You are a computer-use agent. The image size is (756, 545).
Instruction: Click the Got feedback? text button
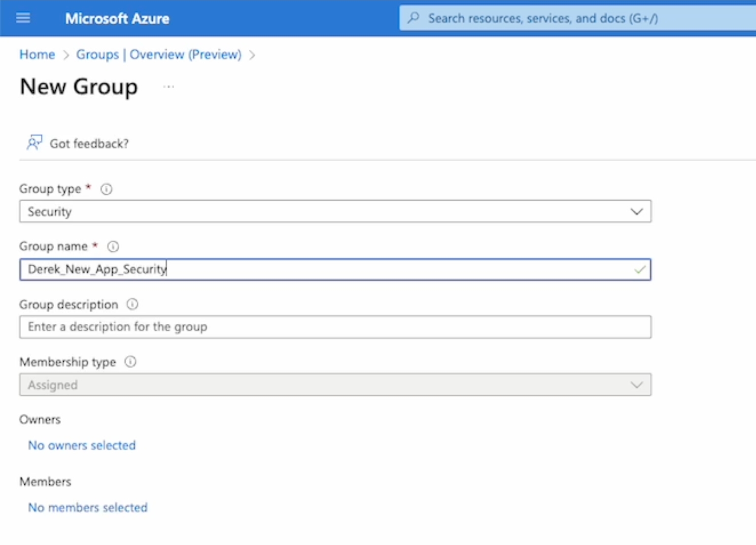[x=89, y=144]
